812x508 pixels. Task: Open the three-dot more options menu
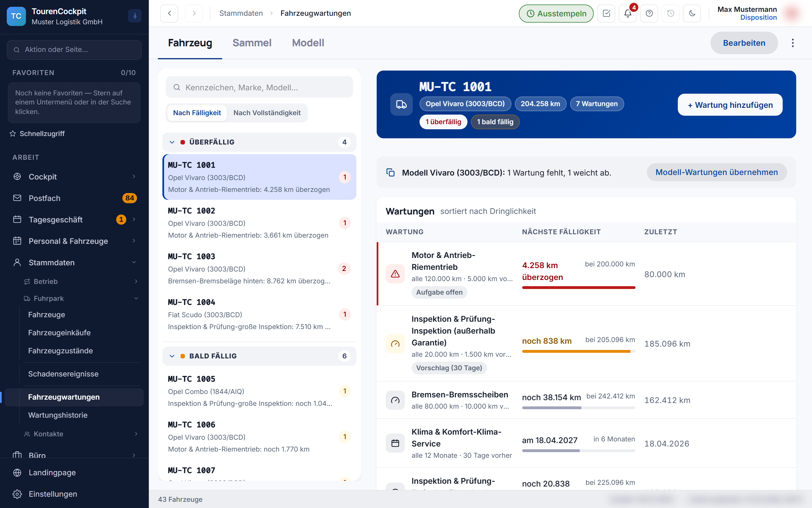(793, 43)
